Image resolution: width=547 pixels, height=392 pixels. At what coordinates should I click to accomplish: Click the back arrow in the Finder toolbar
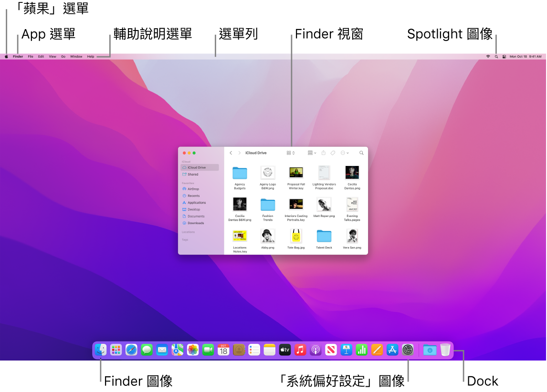pos(231,153)
